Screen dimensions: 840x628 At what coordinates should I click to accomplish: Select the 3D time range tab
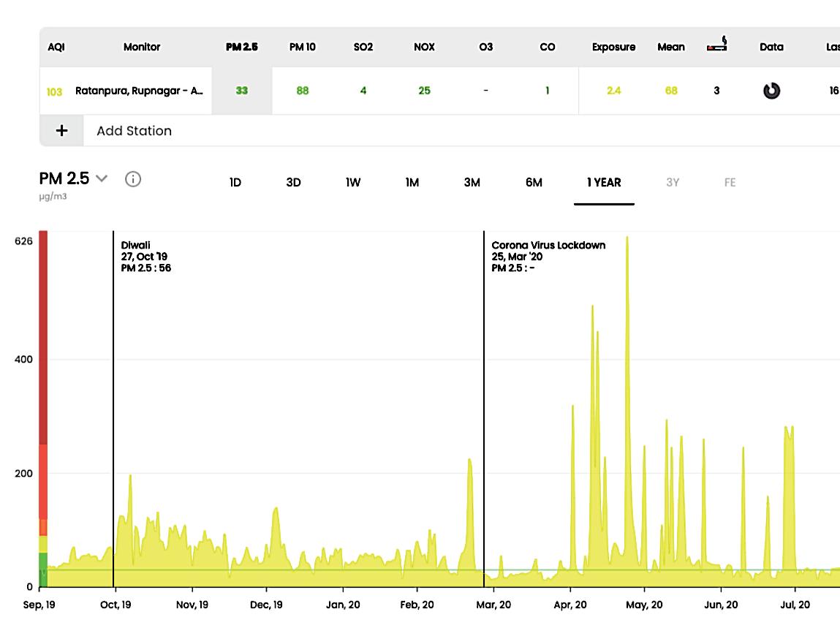click(x=293, y=183)
